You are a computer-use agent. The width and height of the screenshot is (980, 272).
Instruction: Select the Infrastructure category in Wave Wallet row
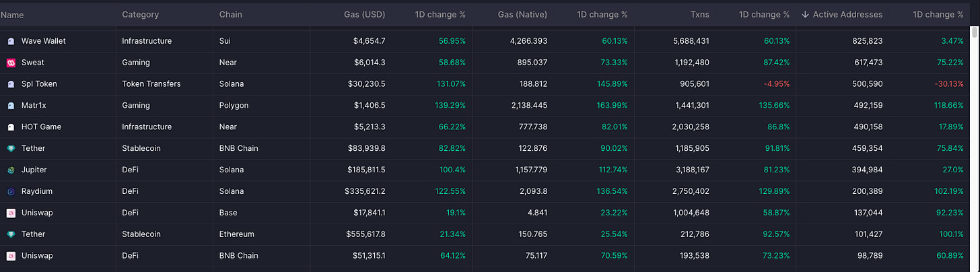[147, 41]
